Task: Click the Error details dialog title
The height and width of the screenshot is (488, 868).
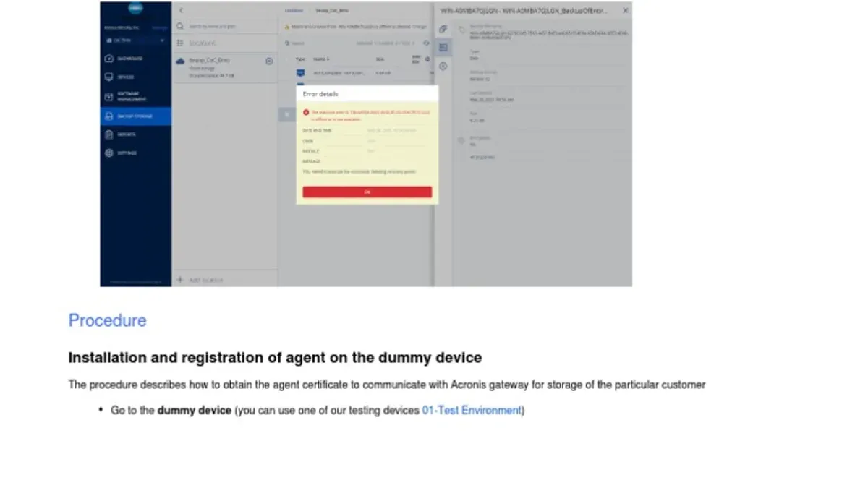Action: (320, 94)
